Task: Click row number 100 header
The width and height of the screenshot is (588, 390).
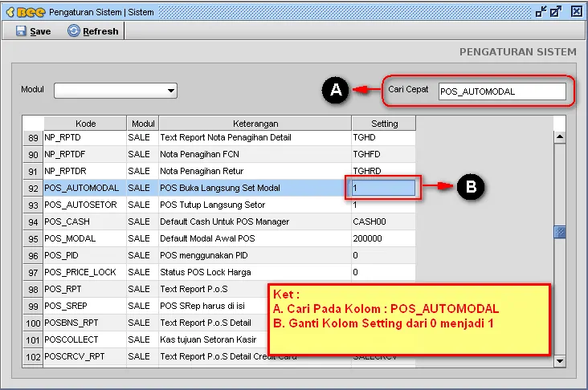Action: point(33,323)
